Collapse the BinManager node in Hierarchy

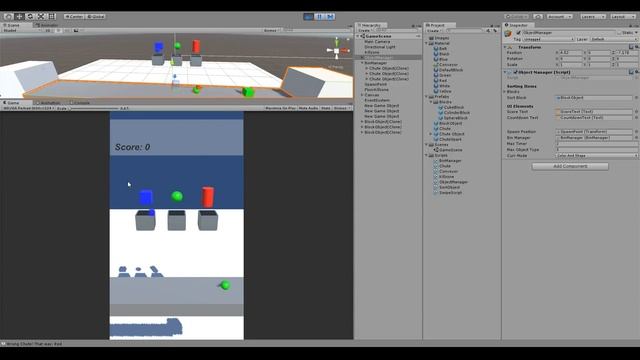click(x=362, y=63)
